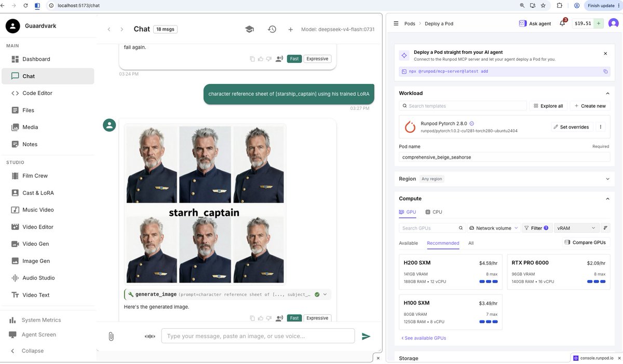Image resolution: width=623 pixels, height=364 pixels.
Task: Toggle Fast below the "fail again" message
Action: (294, 59)
